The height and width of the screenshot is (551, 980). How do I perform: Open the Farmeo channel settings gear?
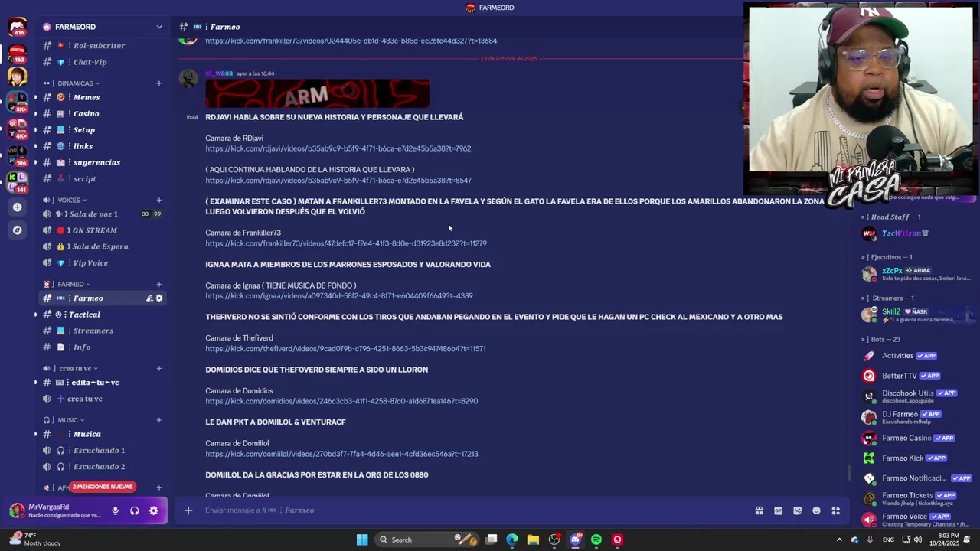(x=159, y=298)
